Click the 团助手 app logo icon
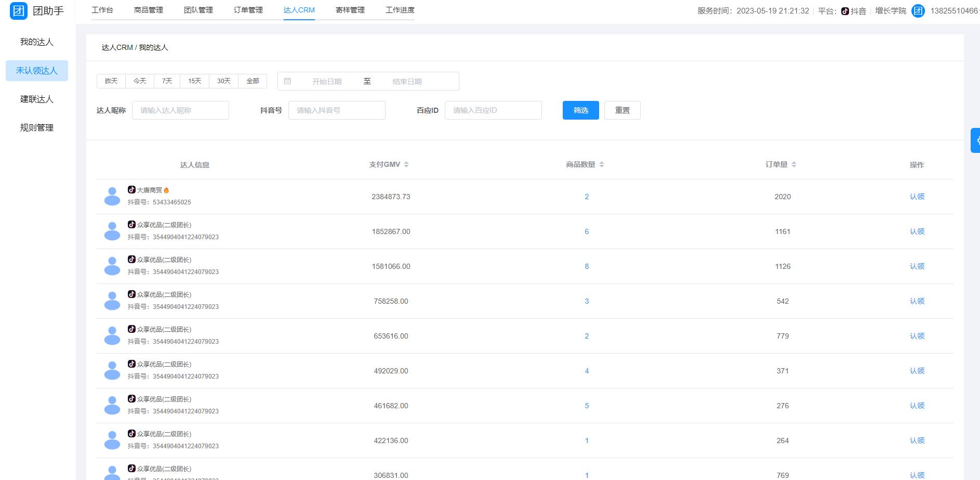980x480 pixels. [18, 11]
